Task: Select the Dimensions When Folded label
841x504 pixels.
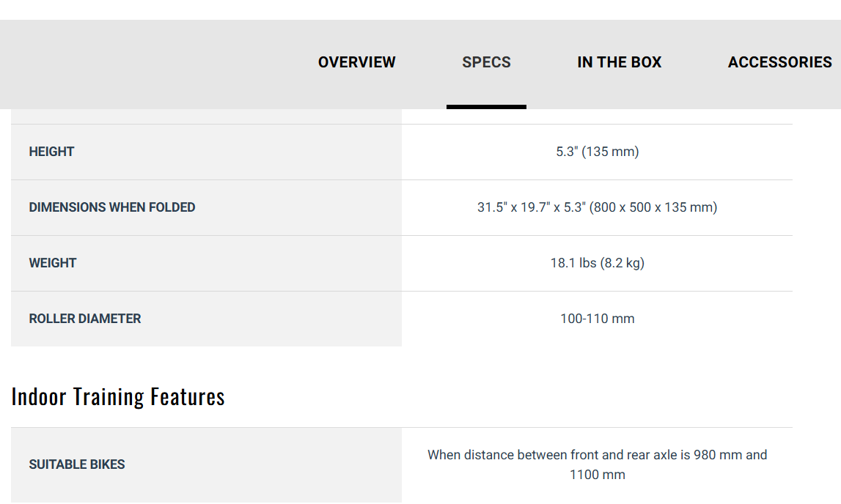Action: pos(112,207)
